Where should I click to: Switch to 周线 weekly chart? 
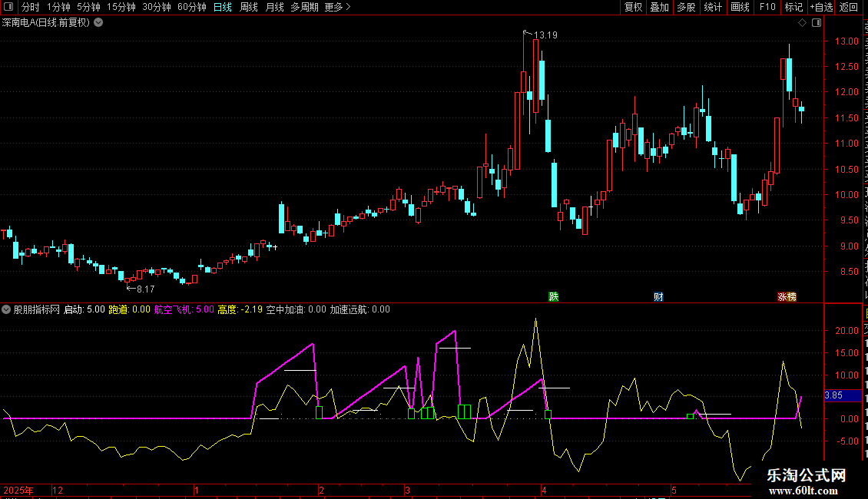click(249, 7)
